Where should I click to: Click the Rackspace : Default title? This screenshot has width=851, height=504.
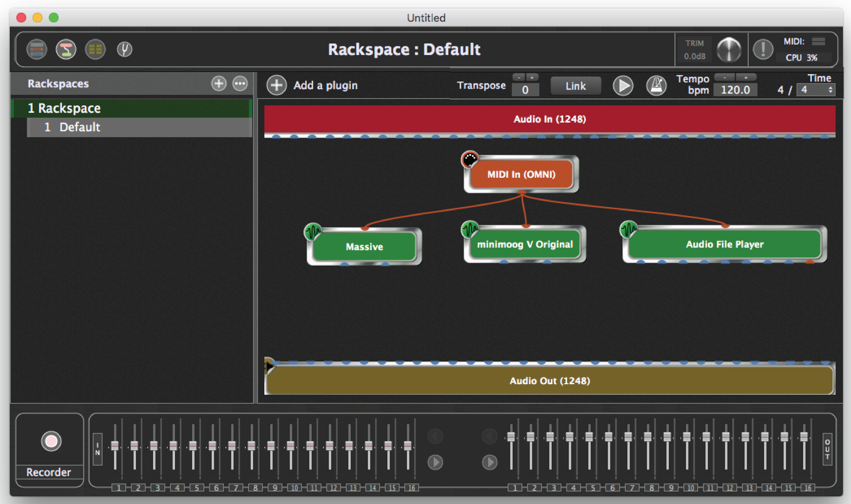coord(404,50)
